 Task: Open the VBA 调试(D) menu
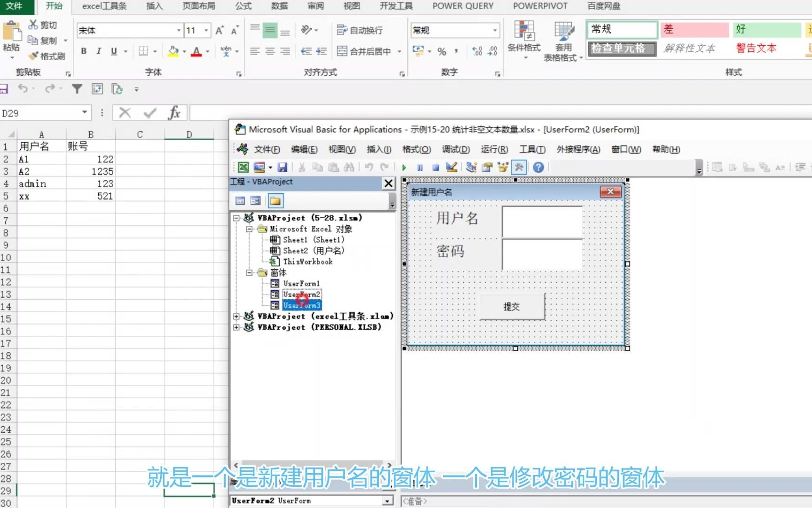pos(455,149)
